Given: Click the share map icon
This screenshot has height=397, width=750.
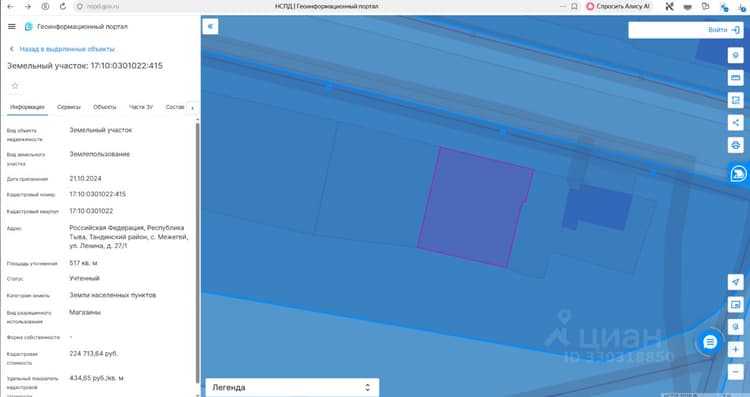Looking at the screenshot, I should (736, 122).
